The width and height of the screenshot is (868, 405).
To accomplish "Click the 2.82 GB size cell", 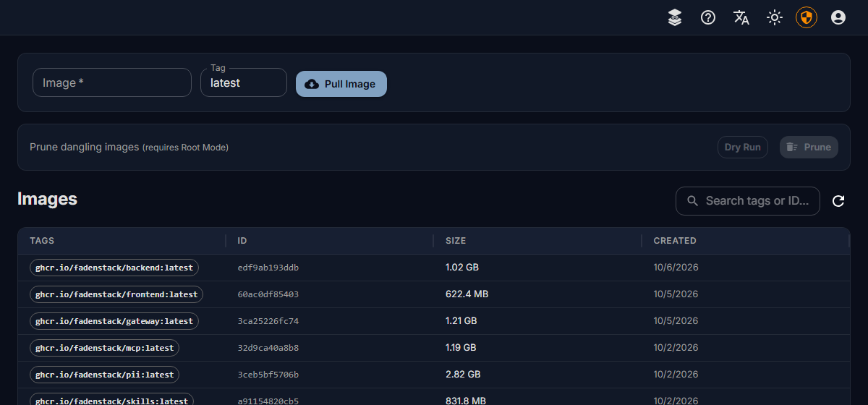I will [463, 375].
